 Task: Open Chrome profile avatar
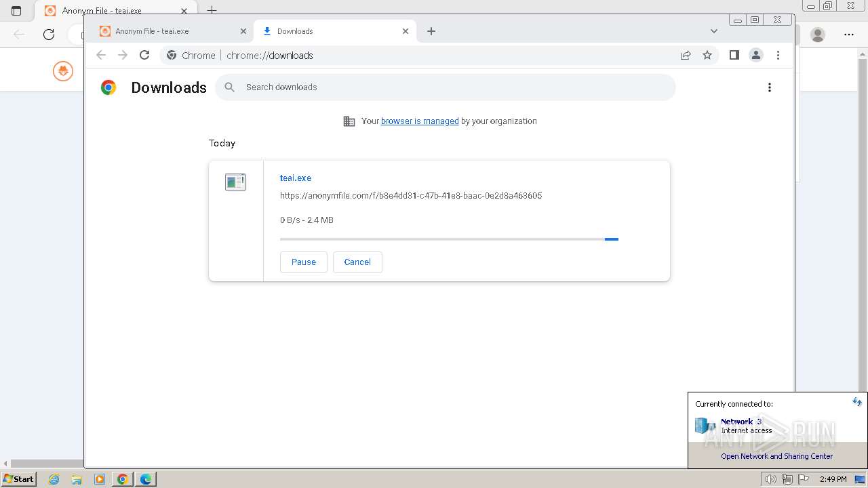coord(756,56)
